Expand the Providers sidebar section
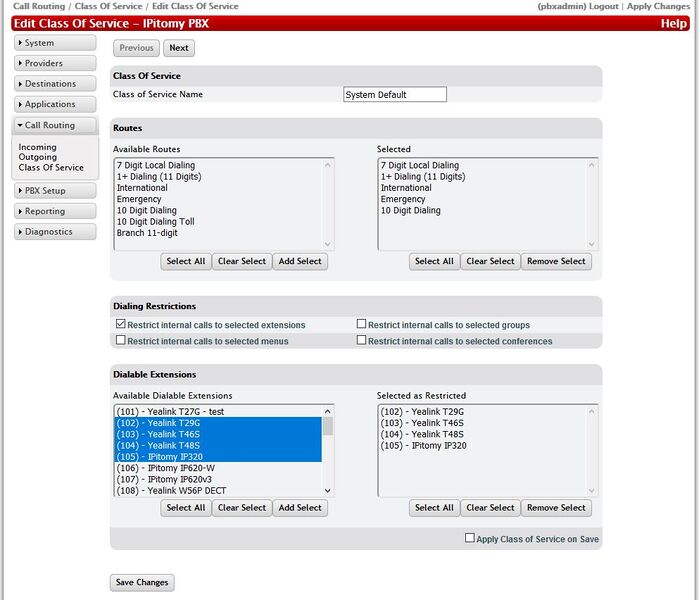 tap(55, 63)
